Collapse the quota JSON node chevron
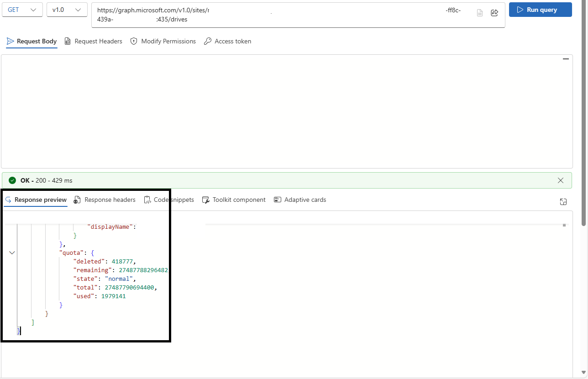The height and width of the screenshot is (379, 588). click(12, 253)
